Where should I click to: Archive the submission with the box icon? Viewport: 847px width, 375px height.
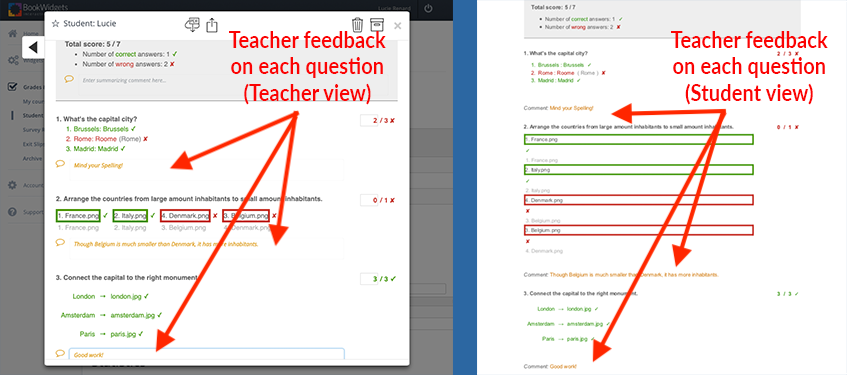click(377, 25)
